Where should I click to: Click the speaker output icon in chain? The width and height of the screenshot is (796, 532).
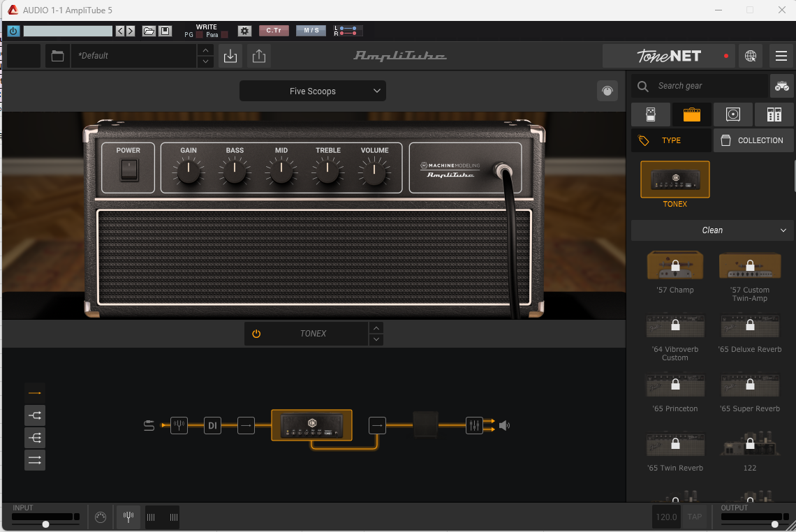(x=504, y=425)
